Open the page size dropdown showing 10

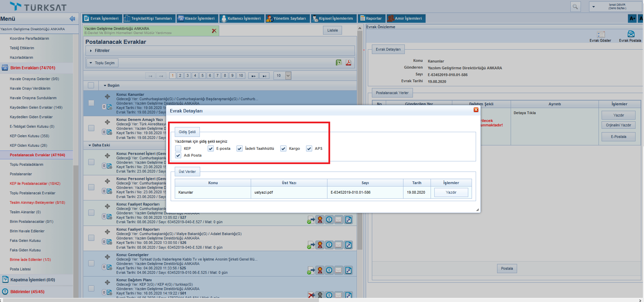click(x=288, y=75)
